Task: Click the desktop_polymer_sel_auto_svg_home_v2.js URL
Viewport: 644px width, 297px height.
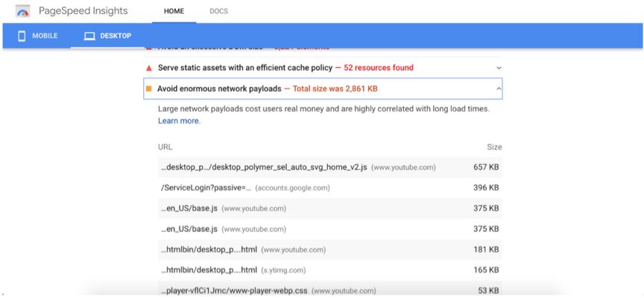Action: [264, 167]
